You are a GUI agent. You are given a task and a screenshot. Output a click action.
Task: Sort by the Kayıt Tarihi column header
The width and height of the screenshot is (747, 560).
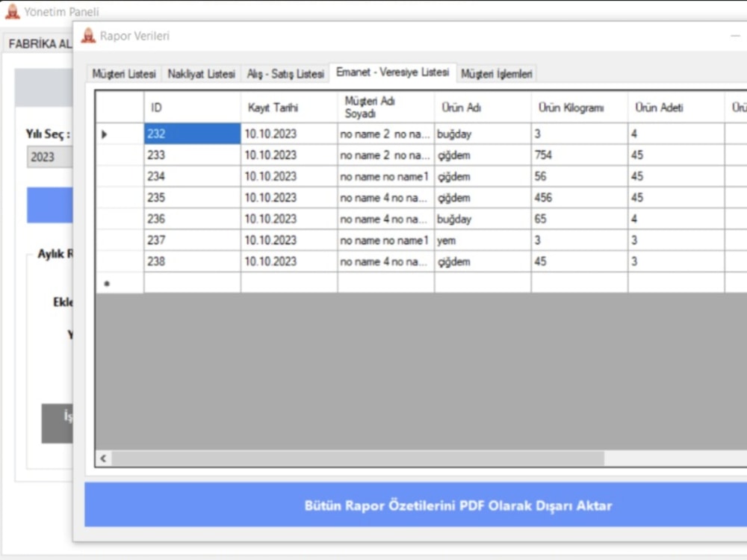click(289, 108)
